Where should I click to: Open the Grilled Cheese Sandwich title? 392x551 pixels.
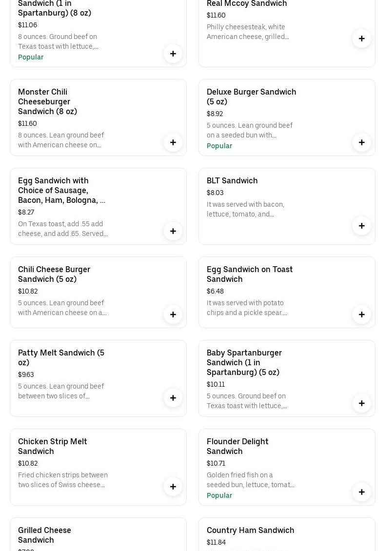click(x=44, y=535)
